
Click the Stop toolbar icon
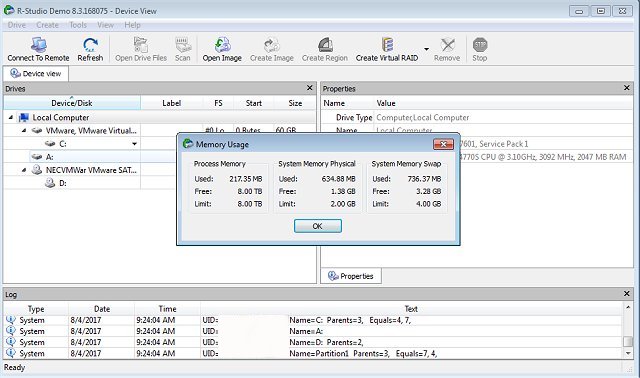coord(480,45)
